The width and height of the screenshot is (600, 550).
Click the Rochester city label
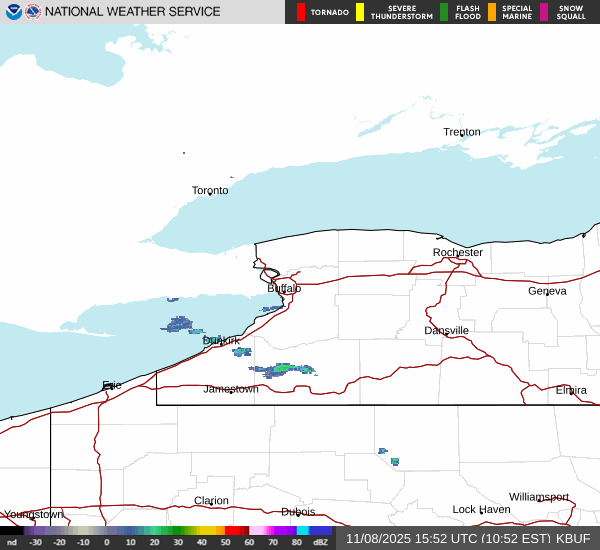coord(458,252)
